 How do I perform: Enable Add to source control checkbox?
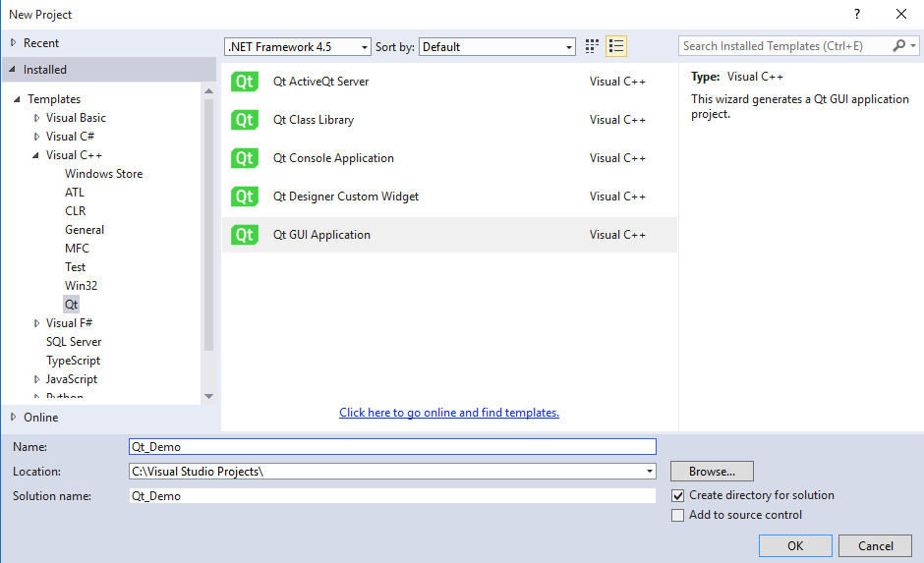pyautogui.click(x=677, y=515)
